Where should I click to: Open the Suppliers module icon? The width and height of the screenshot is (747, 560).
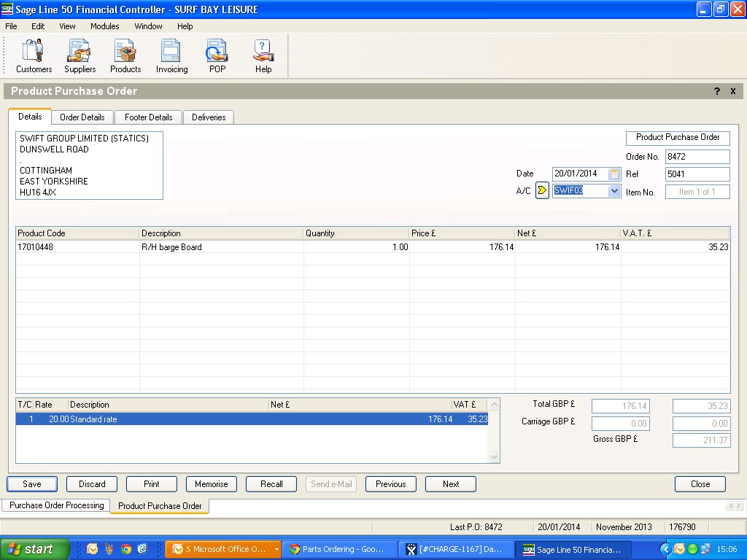[x=80, y=56]
